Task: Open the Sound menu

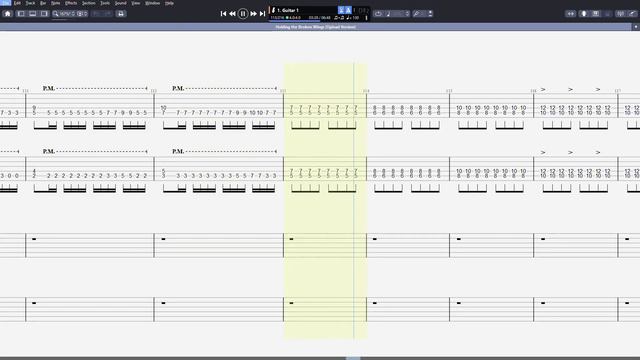Action: (x=120, y=3)
